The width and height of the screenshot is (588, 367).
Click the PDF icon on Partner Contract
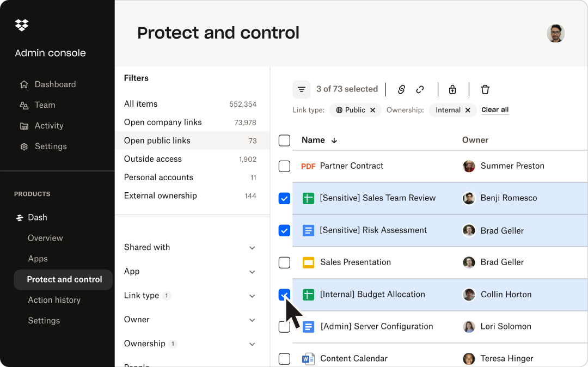(308, 166)
